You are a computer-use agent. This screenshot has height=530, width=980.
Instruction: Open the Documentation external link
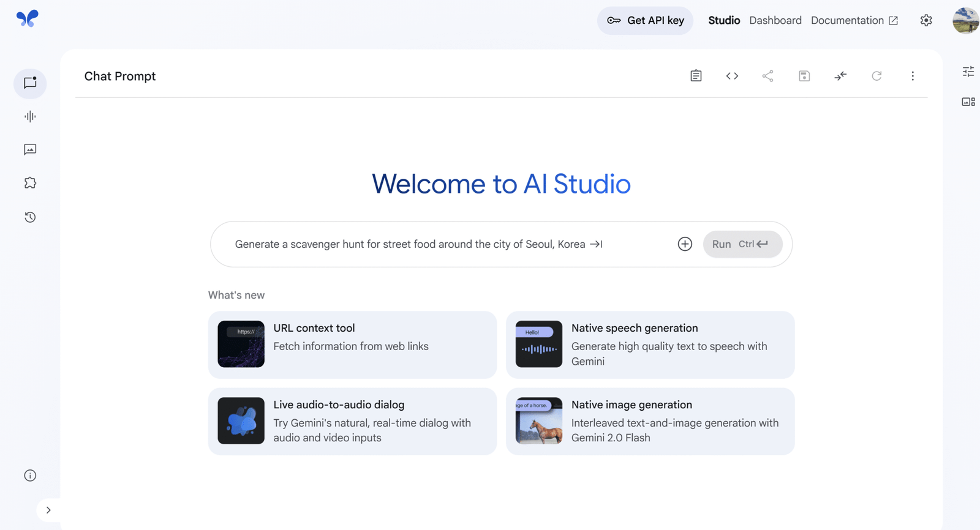tap(854, 20)
